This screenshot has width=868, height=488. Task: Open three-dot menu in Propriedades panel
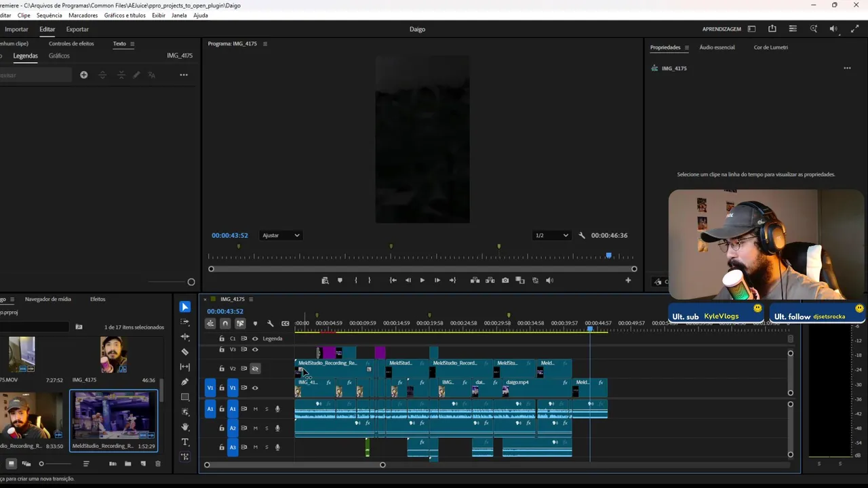[x=847, y=68]
